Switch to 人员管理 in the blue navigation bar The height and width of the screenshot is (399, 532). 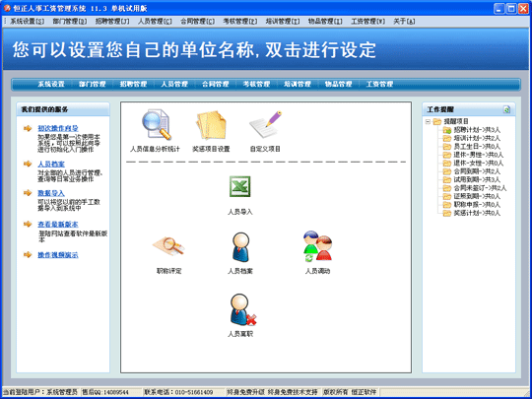click(x=174, y=84)
